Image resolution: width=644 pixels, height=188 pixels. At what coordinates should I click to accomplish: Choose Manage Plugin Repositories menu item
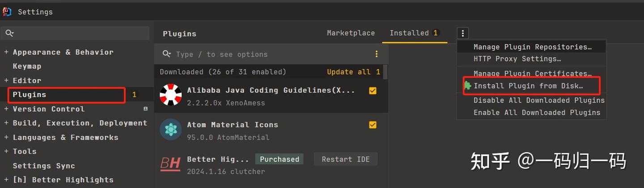(532, 47)
